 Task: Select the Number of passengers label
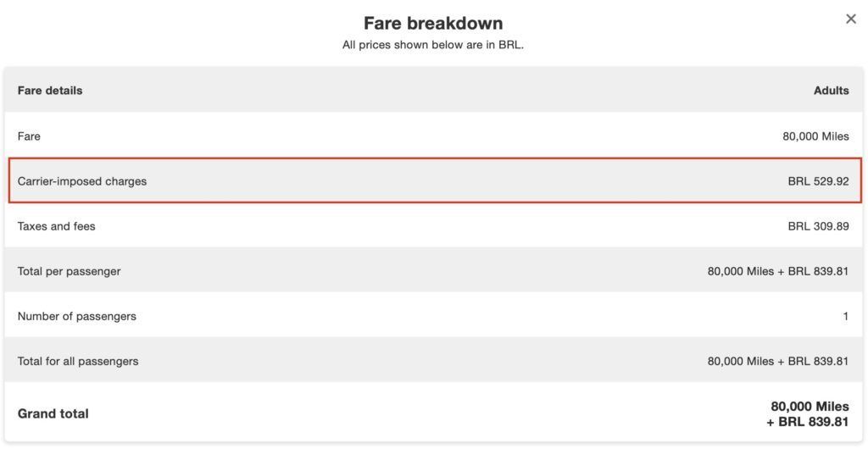pos(77,316)
